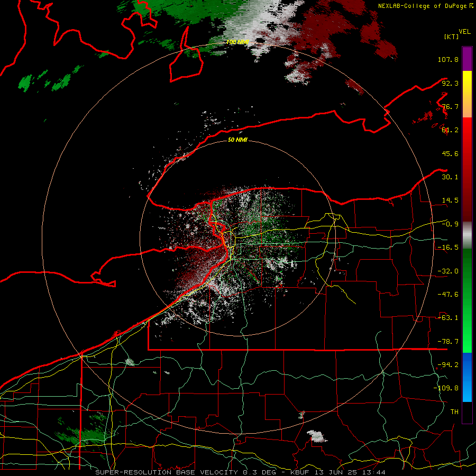
Task: Click the -47.6 velocity scale value
Action: click(x=448, y=295)
